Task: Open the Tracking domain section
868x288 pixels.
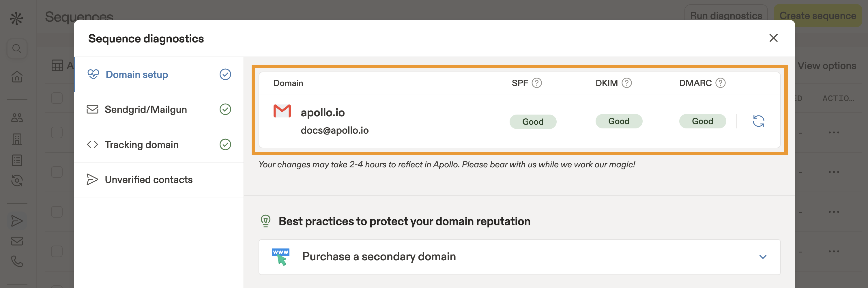Action: 141,145
